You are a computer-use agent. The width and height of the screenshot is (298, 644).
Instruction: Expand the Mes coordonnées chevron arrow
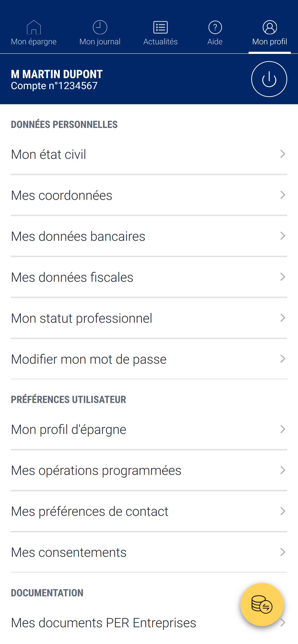tap(283, 195)
